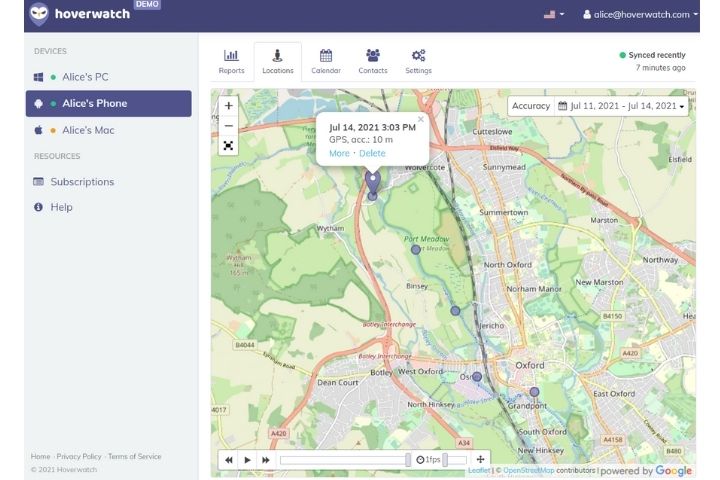This screenshot has width=720, height=480.
Task: Close the location popup
Action: [x=421, y=119]
